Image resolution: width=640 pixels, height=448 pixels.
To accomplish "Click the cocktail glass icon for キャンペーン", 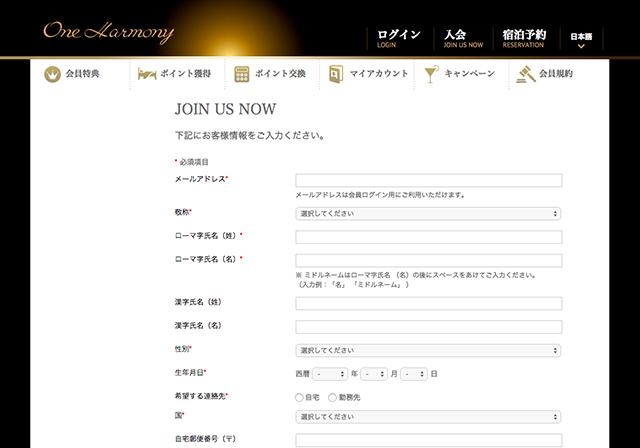I will tap(430, 74).
